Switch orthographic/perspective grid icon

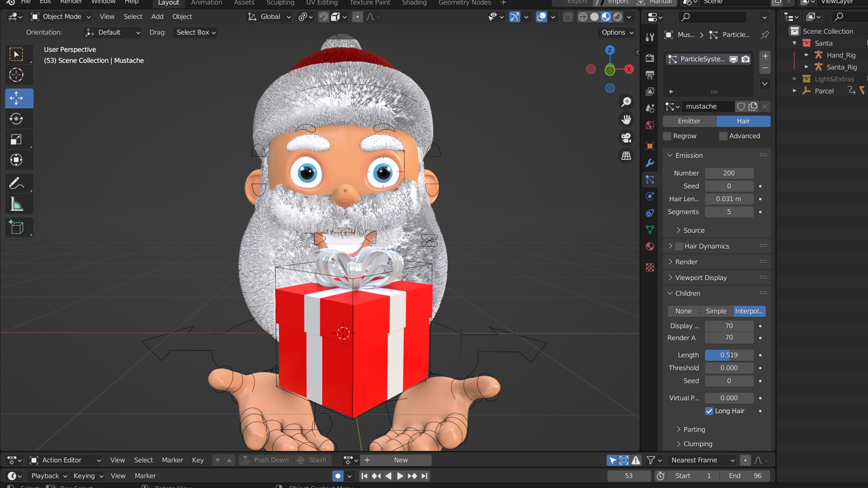[x=626, y=156]
